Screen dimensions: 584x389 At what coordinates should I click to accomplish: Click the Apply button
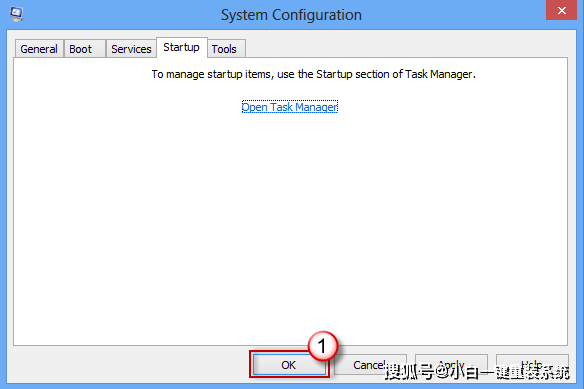451,365
